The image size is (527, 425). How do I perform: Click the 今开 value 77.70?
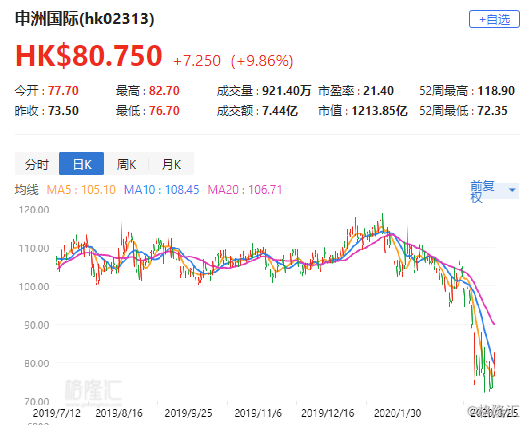point(63,91)
